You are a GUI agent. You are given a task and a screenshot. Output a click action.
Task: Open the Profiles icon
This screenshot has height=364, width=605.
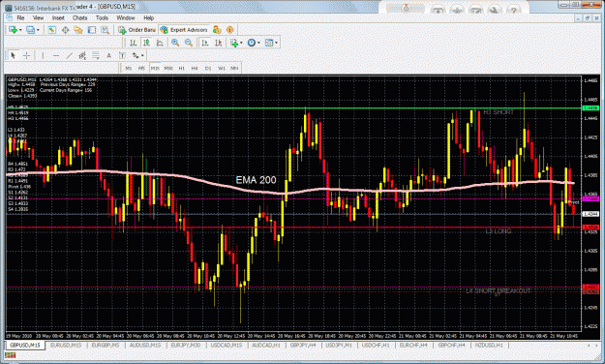coord(30,30)
